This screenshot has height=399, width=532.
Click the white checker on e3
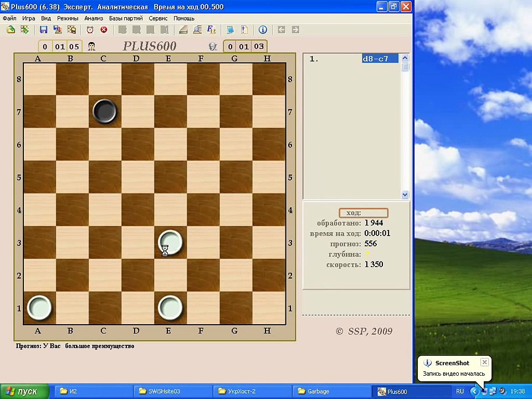(x=170, y=242)
